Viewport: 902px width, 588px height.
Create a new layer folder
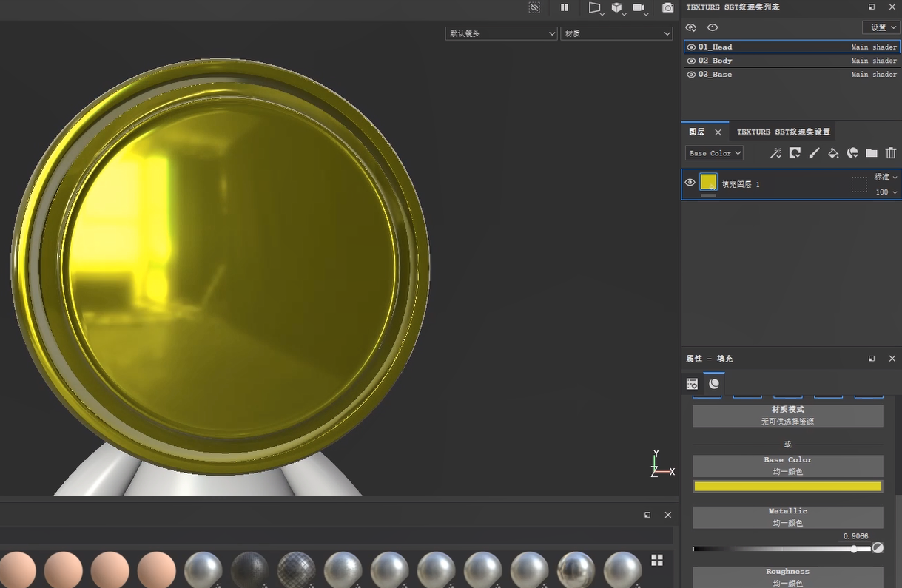872,153
